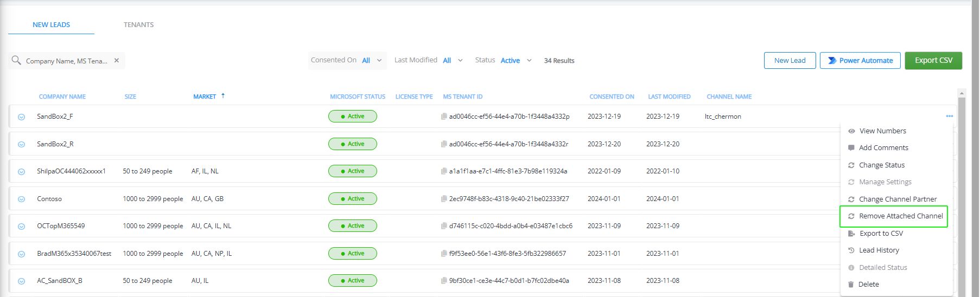Click three-dot menu icon for SandBox2_F
This screenshot has width=980, height=297.
click(x=949, y=116)
